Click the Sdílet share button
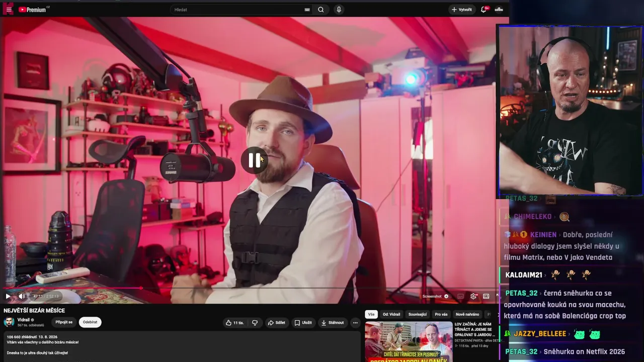644x362 pixels. coord(276,323)
